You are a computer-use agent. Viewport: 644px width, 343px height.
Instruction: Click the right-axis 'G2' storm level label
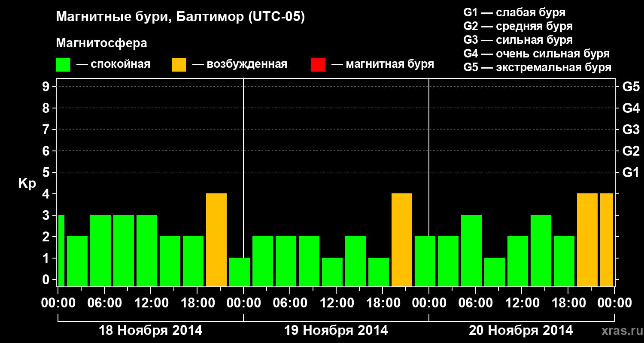pyautogui.click(x=631, y=151)
